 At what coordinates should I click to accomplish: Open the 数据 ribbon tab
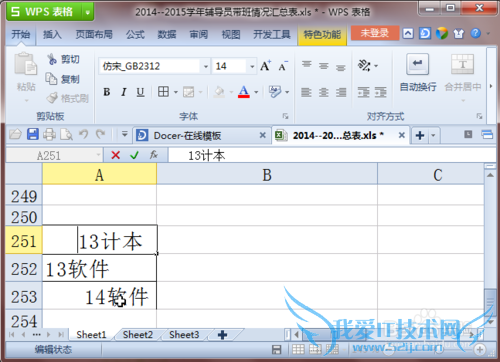(167, 34)
